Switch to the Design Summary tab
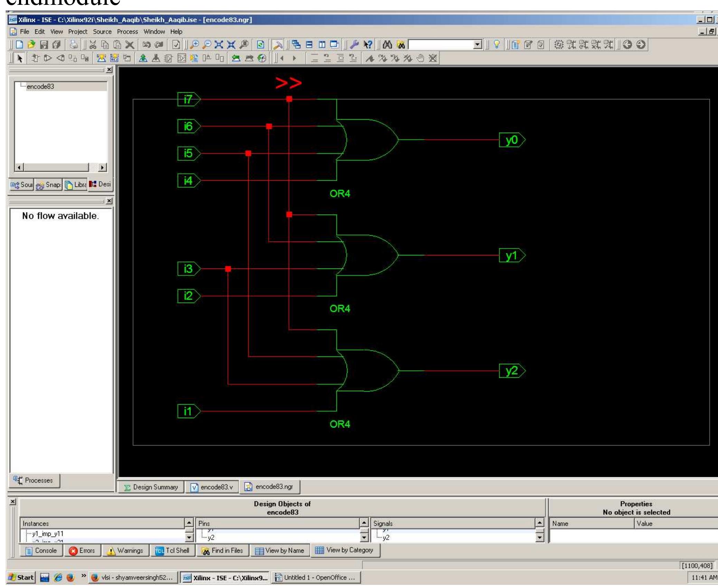Image resolution: width=718 pixels, height=588 pixels. pos(151,487)
